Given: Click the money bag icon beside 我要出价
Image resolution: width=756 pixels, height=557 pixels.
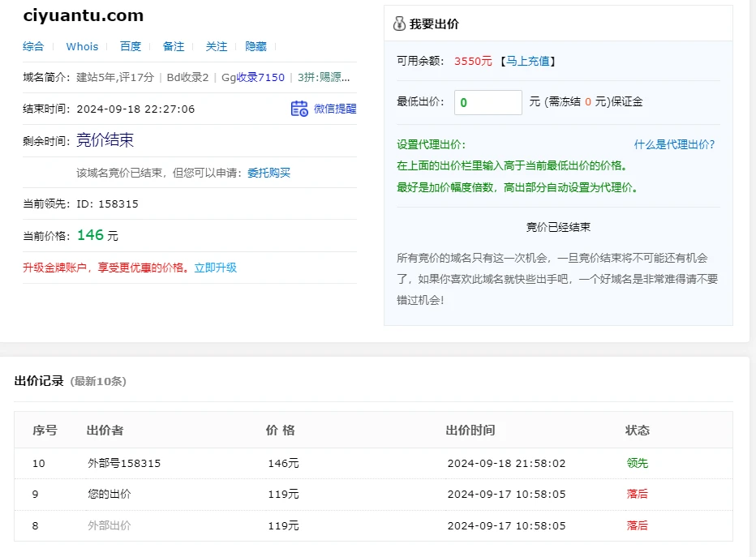Looking at the screenshot, I should 399,24.
